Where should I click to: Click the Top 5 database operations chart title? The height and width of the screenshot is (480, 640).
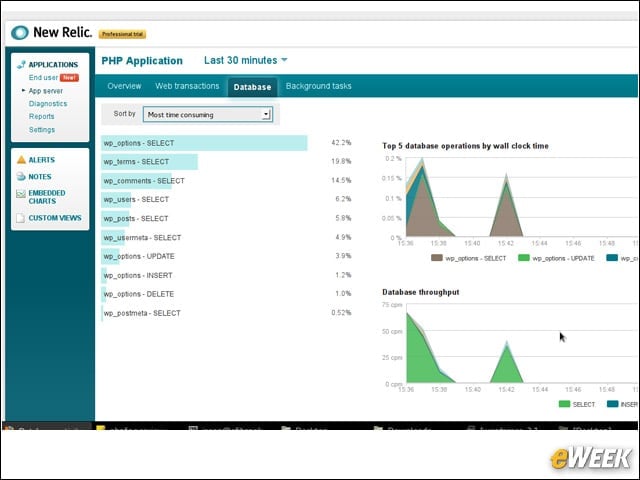(465, 146)
